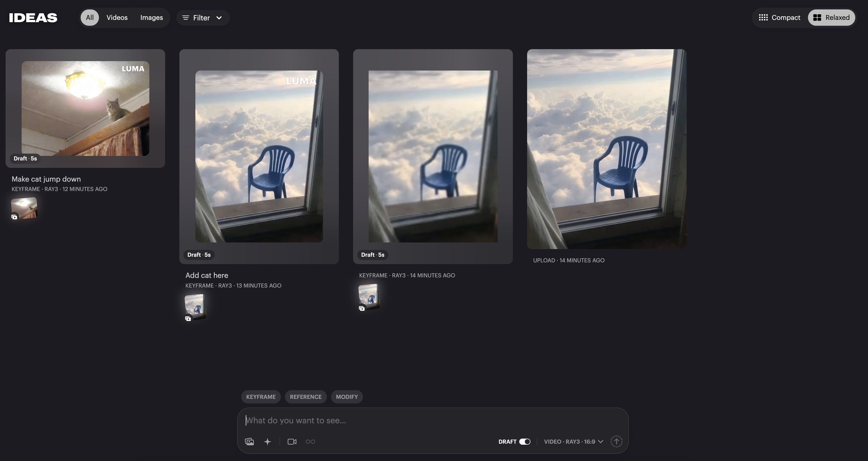
Task: Switch to the Images tab
Action: pos(152,18)
